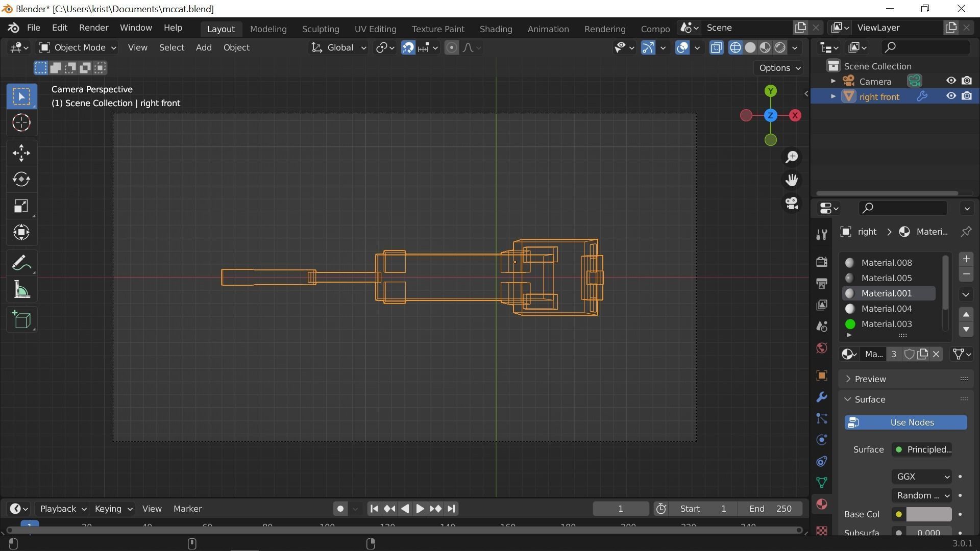The image size is (980, 551).
Task: Select Material.004 in material list
Action: coord(886,309)
